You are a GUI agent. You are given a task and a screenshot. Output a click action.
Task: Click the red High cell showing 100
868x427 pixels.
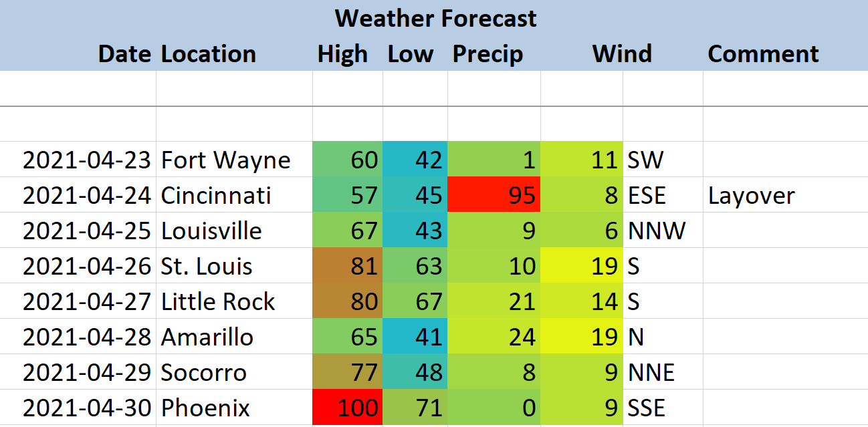point(348,408)
